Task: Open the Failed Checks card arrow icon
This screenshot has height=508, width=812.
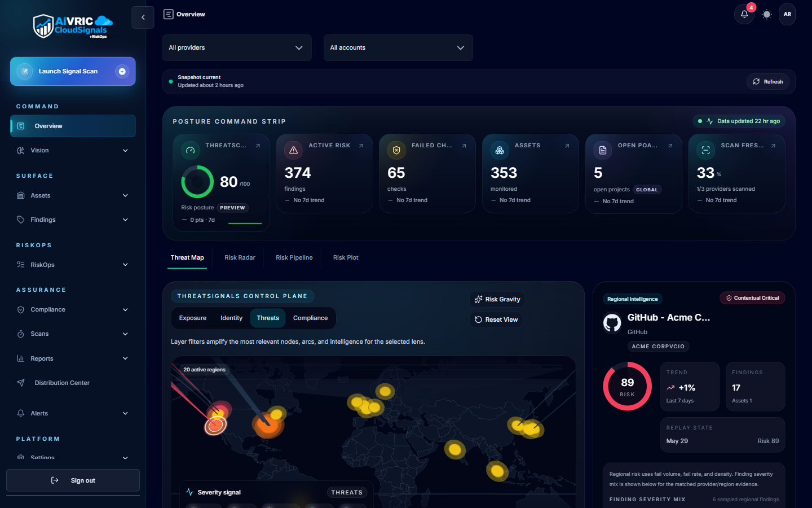Action: (x=464, y=146)
